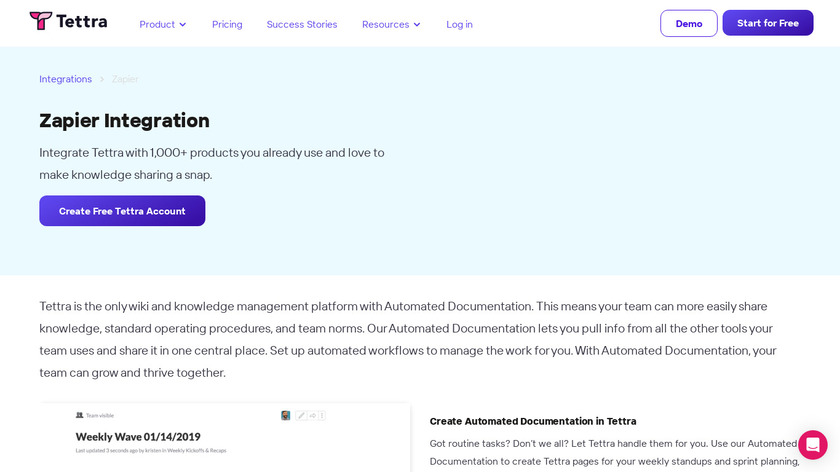This screenshot has width=840, height=472.
Task: Click the breadcrumb chevron separator
Action: [102, 79]
